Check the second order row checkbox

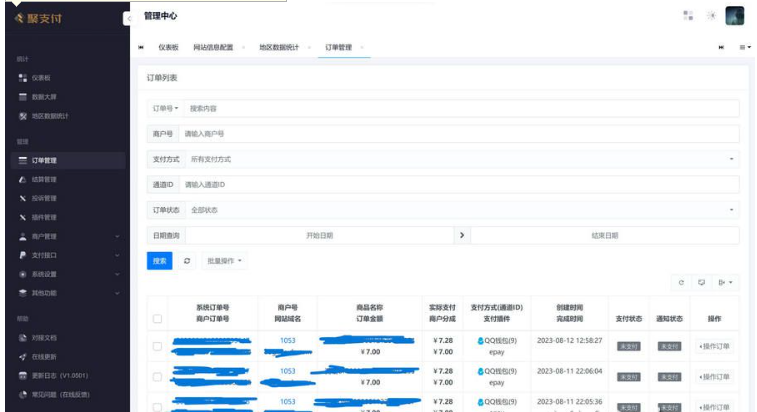point(157,376)
